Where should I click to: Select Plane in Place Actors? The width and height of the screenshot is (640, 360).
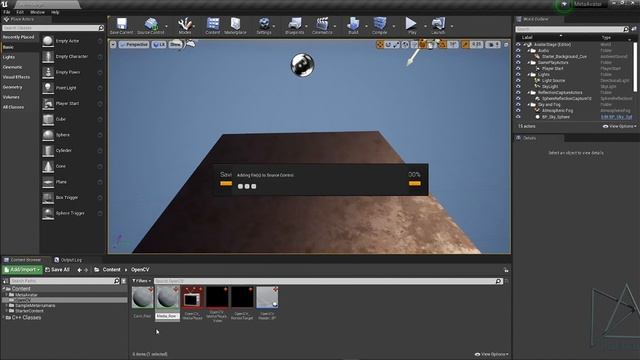coord(72,182)
